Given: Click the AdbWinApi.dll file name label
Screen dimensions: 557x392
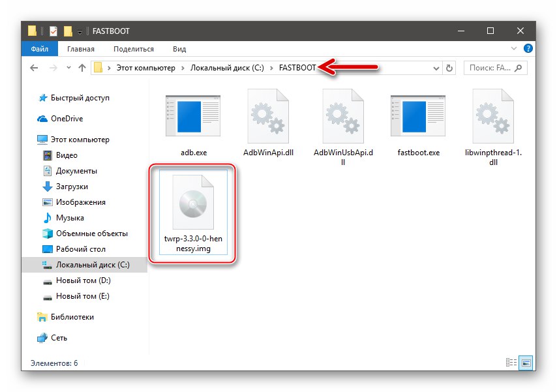Looking at the screenshot, I should click(268, 153).
